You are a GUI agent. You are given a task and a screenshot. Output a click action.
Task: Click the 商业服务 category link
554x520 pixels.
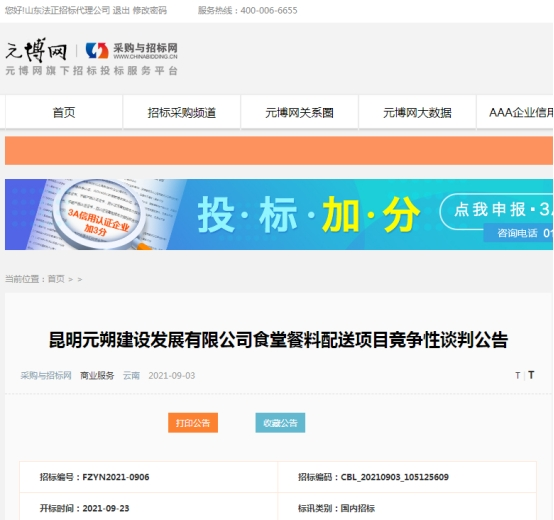97,376
